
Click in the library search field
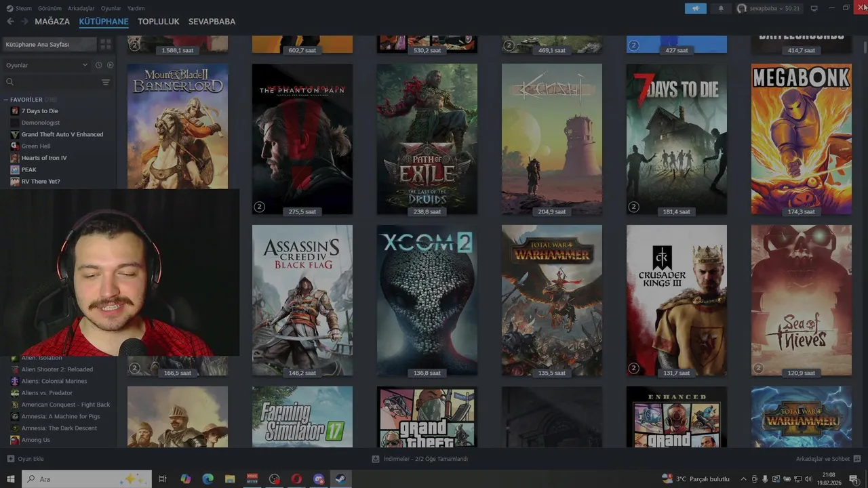click(58, 82)
